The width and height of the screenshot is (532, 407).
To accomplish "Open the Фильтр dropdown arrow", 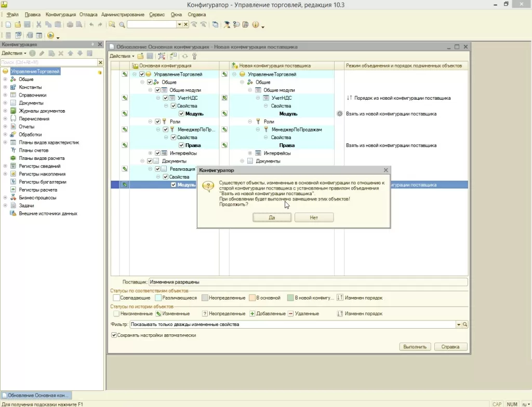I will (x=459, y=324).
